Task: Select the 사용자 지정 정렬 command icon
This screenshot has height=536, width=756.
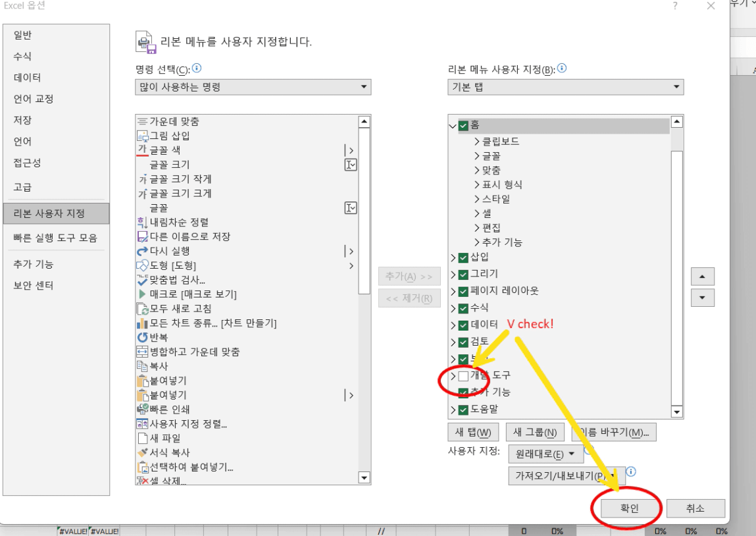Action: coord(142,424)
